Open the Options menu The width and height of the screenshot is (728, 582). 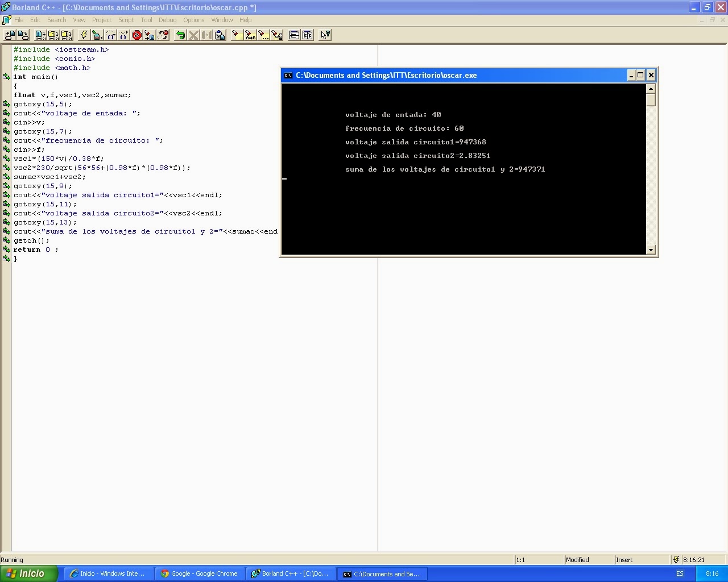[193, 20]
